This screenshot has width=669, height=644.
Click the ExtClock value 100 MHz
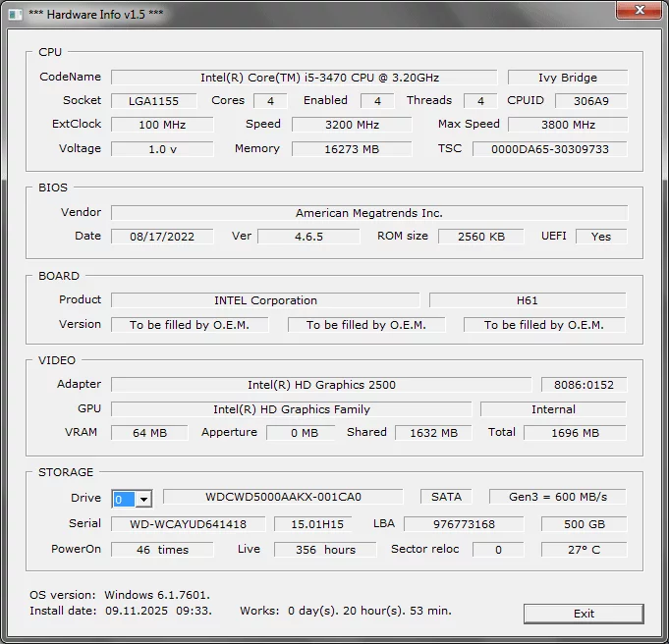162,125
